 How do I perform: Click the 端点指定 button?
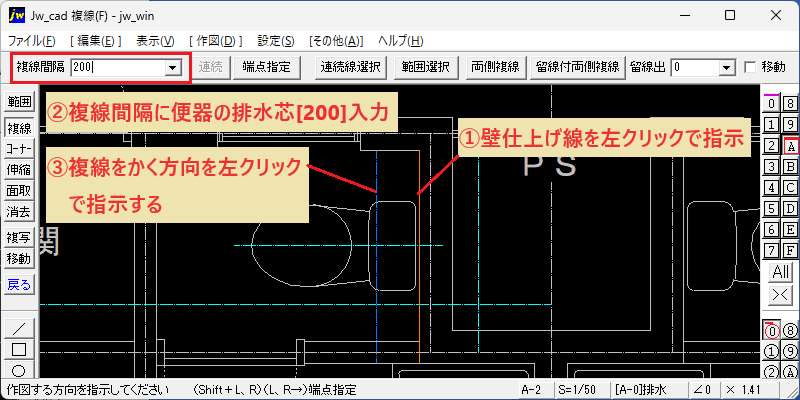266,67
